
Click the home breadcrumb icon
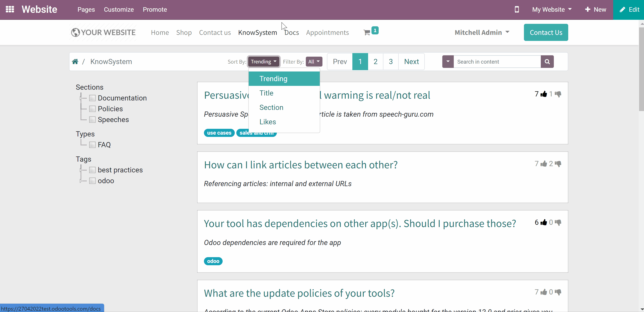pos(75,62)
